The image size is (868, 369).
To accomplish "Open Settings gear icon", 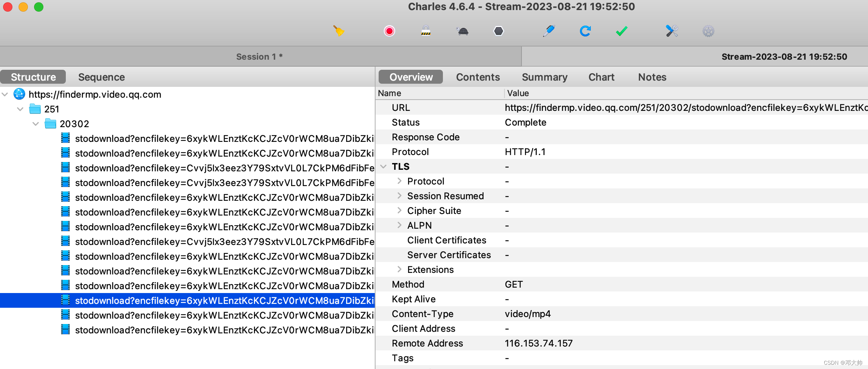I will coord(708,31).
